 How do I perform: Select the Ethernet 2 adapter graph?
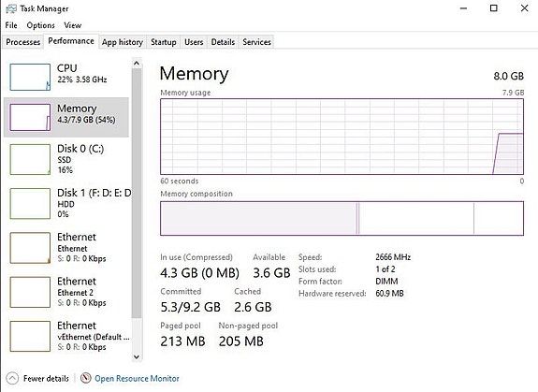tap(30, 292)
